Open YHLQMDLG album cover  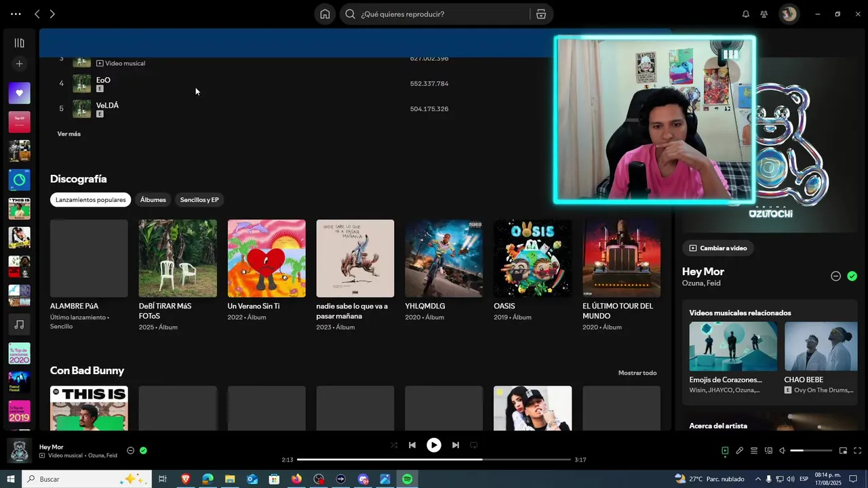pyautogui.click(x=444, y=258)
